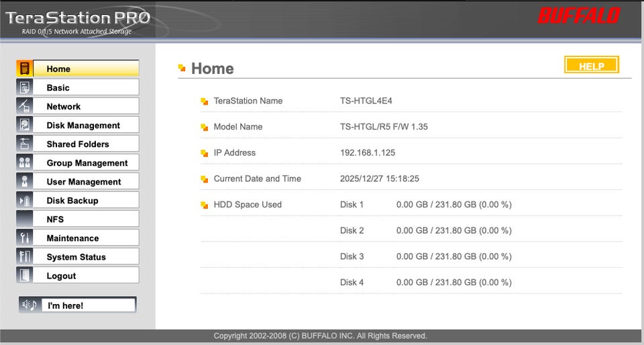Click the NFS blank icon tile
The width and height of the screenshot is (644, 345).
point(24,219)
